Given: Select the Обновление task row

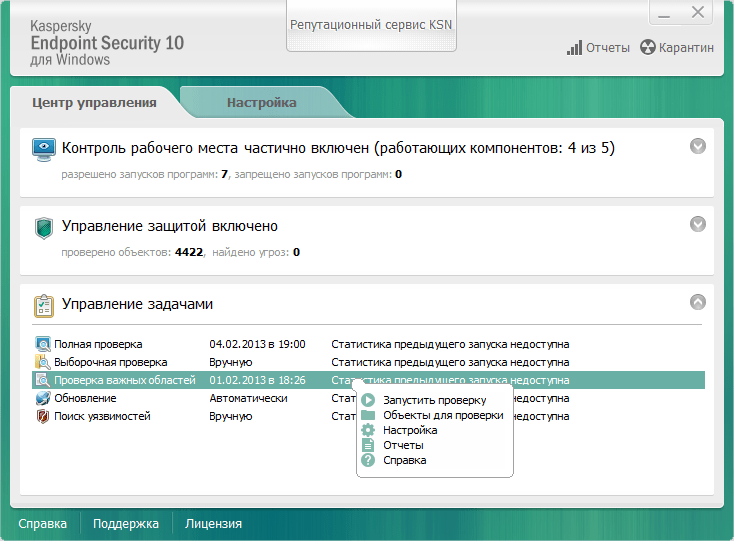Looking at the screenshot, I should click(x=368, y=398).
